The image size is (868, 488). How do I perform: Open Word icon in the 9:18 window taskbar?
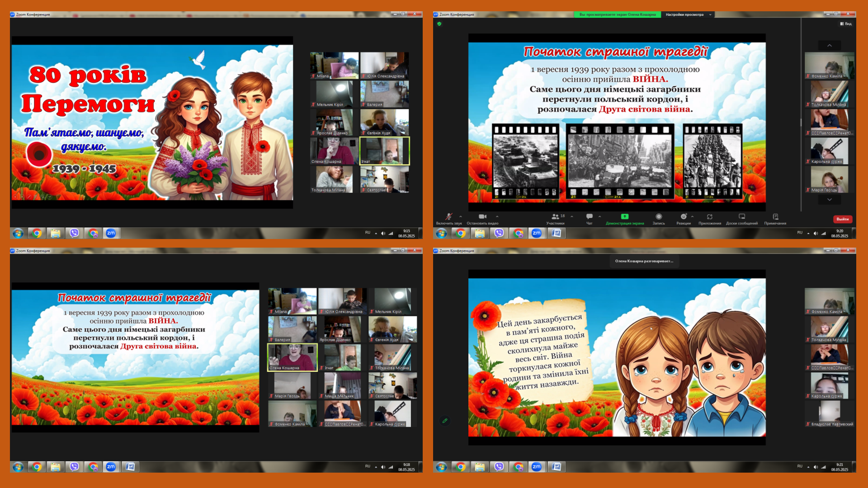coord(130,467)
